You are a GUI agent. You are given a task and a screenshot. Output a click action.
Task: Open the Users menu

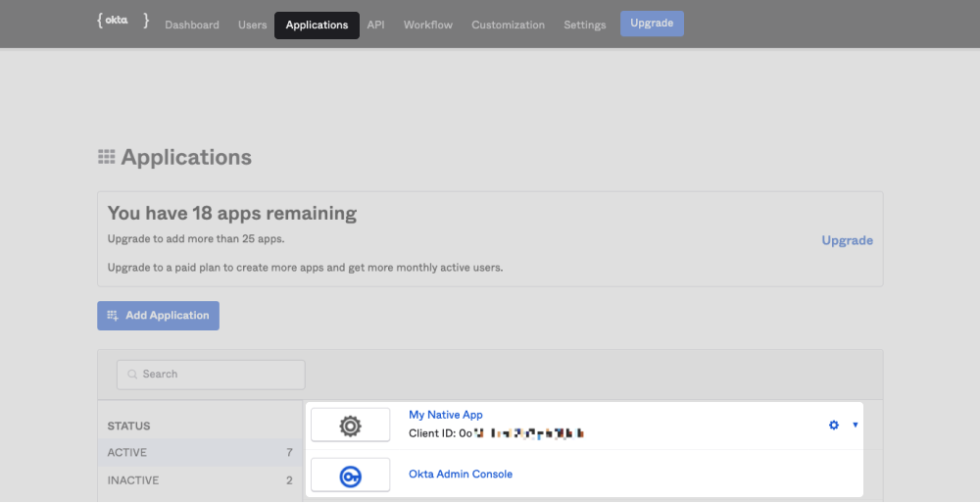(x=252, y=25)
